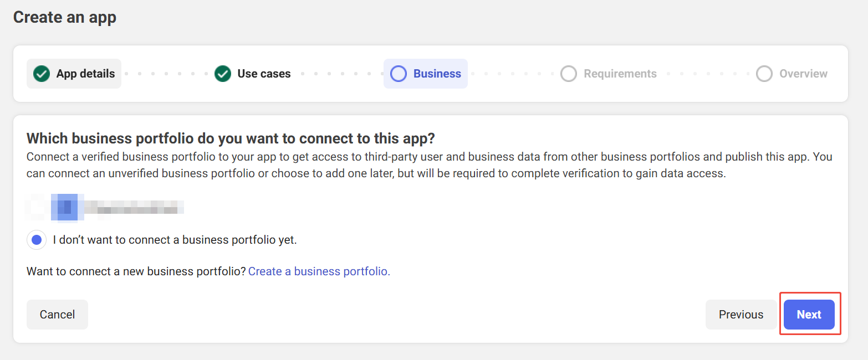Go back with the Previous button
Screen dimensions: 868x360
pos(741,315)
